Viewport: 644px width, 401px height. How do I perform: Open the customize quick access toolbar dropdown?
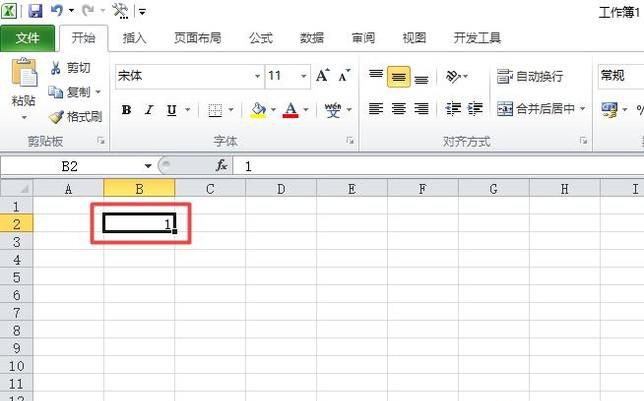(x=142, y=12)
